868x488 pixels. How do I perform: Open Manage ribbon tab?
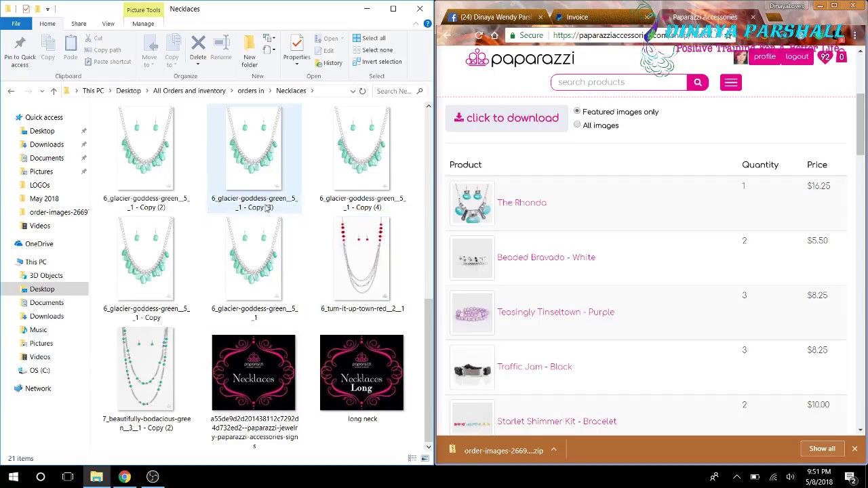tap(143, 24)
